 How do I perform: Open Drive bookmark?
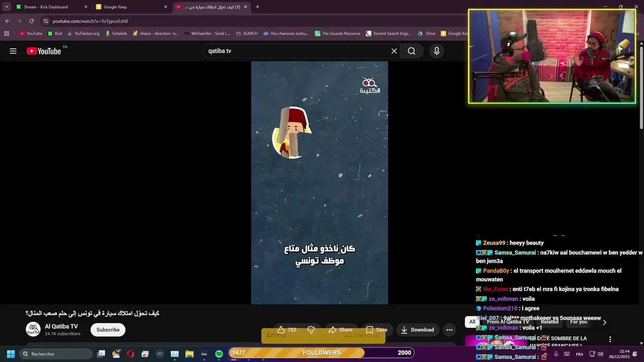tap(427, 34)
